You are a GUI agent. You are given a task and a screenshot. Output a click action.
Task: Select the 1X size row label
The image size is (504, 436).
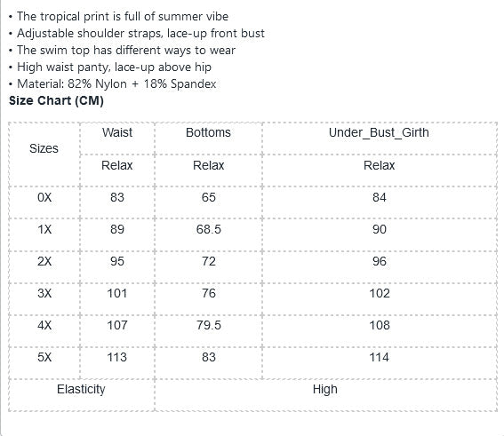click(x=44, y=229)
